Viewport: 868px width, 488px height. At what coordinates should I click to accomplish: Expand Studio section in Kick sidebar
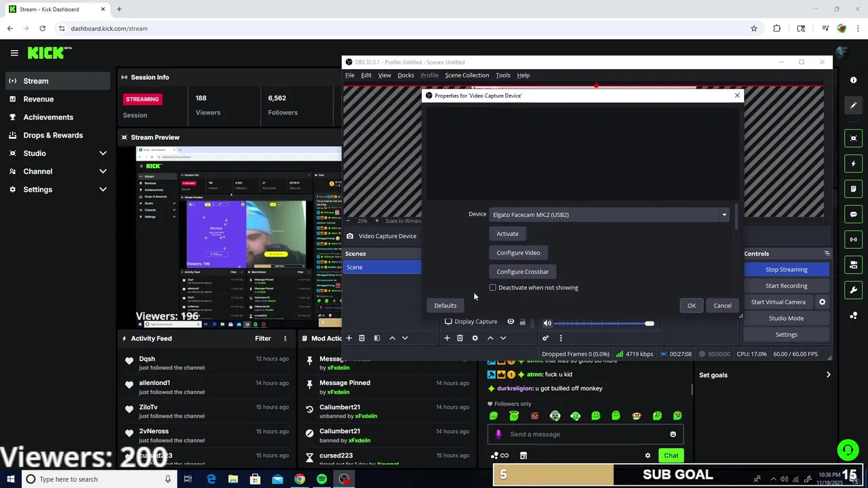click(103, 153)
